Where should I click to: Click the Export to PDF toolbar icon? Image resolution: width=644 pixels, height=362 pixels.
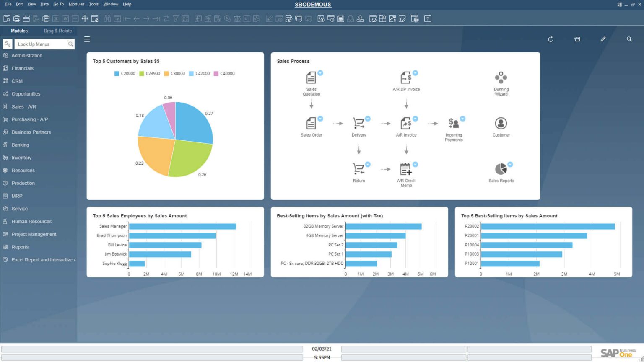pyautogui.click(x=74, y=18)
